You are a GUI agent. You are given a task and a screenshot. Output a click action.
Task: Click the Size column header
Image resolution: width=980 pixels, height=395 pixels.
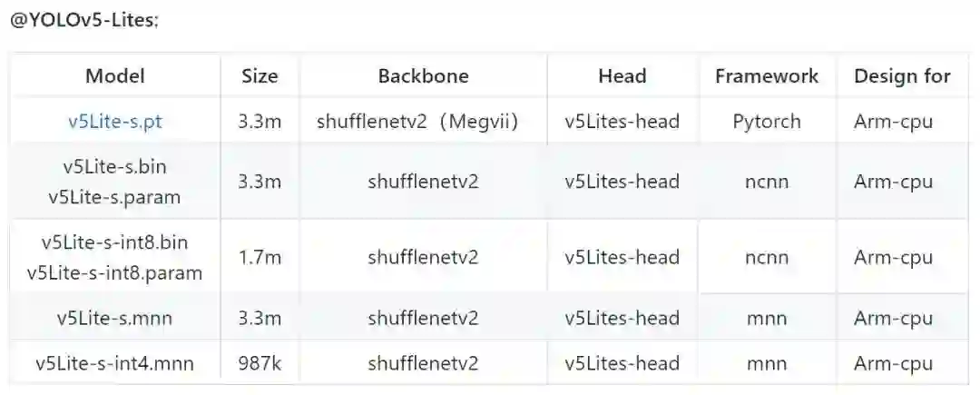pos(260,76)
